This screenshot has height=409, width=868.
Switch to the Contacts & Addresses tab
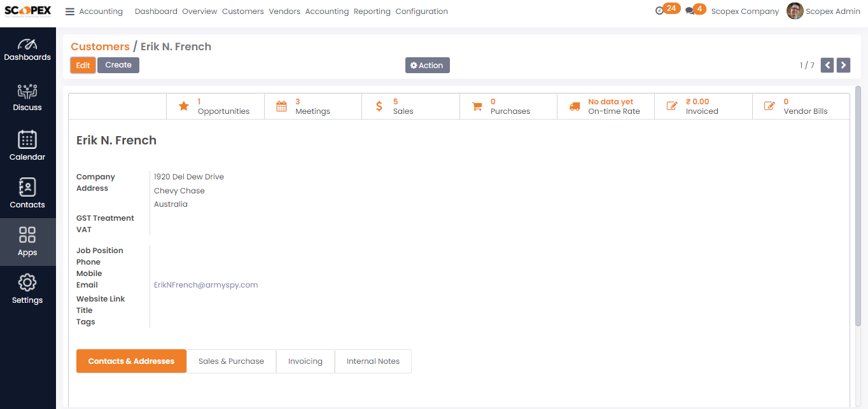click(x=131, y=361)
